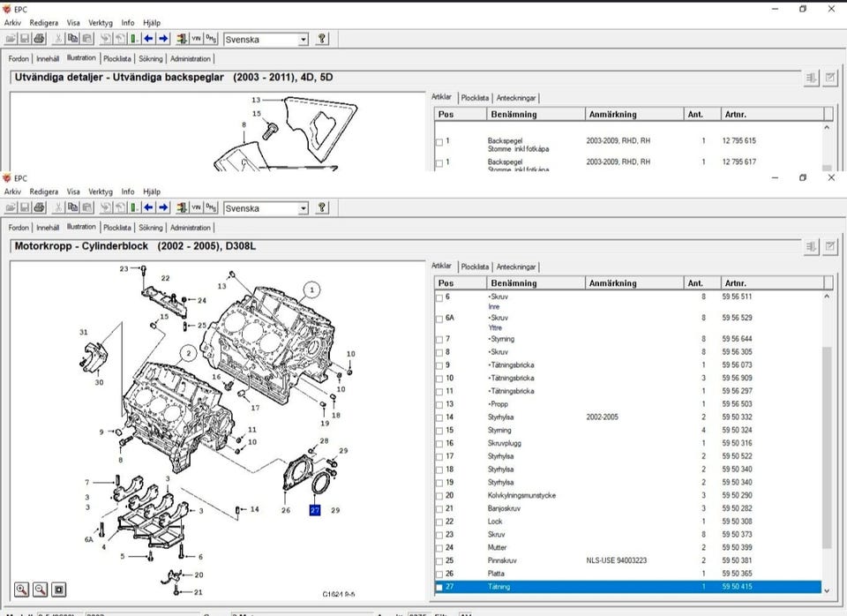Expand the Svenska language dropdown in upper window
The width and height of the screenshot is (847, 616).
pos(303,40)
